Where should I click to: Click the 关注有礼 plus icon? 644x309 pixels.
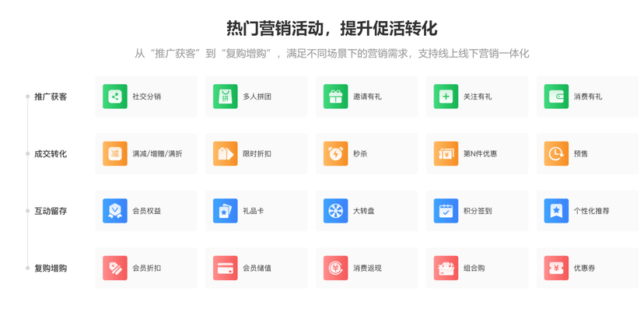coord(446,97)
